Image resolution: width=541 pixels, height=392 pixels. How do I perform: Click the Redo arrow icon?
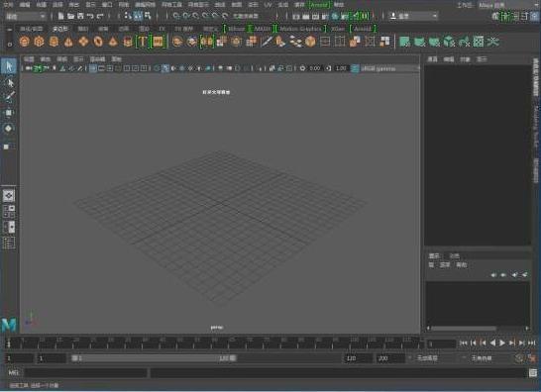100,16
